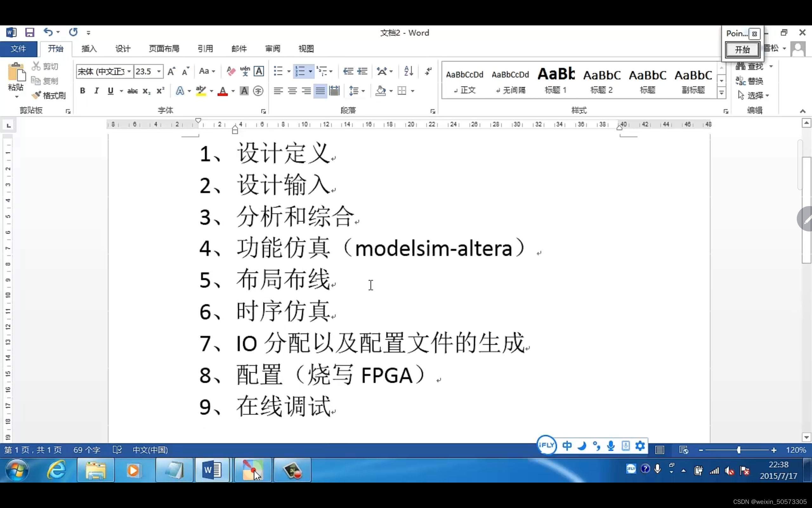This screenshot has width=812, height=508.
Task: Toggle subscript formatting
Action: (x=147, y=91)
